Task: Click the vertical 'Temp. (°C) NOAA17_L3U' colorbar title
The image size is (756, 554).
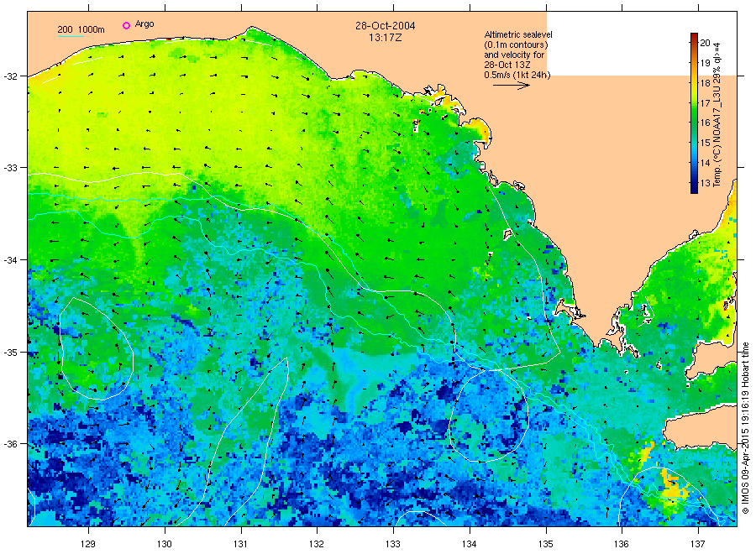Action: pyautogui.click(x=717, y=115)
